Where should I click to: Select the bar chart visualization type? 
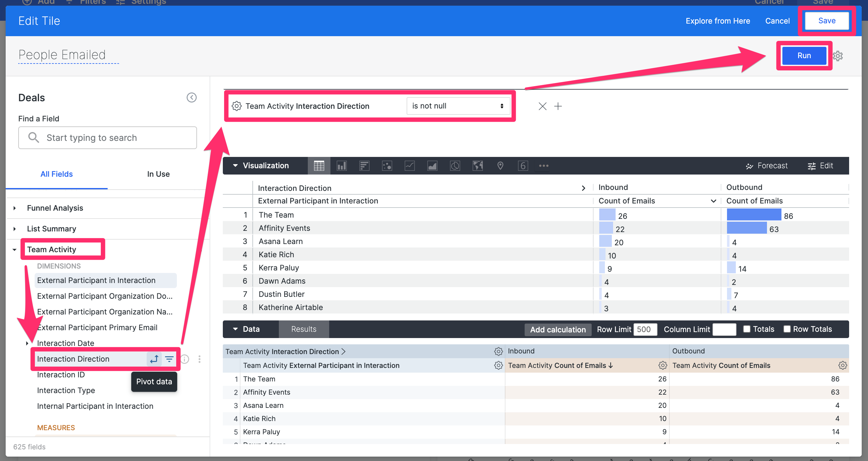[342, 165]
